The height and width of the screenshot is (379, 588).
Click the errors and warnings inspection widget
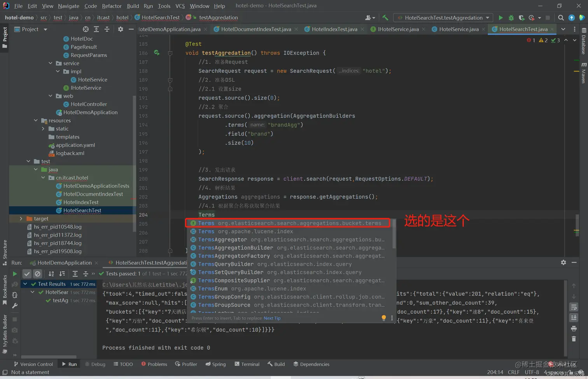543,40
